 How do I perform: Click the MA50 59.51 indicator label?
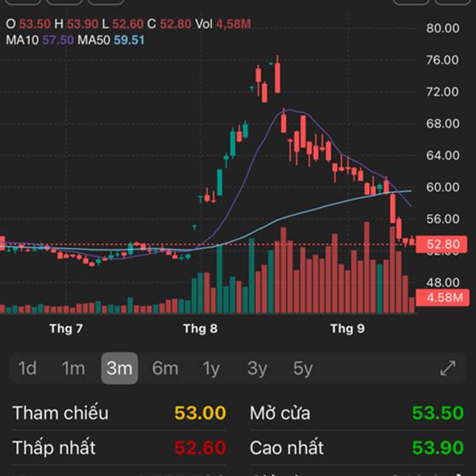coord(111,40)
